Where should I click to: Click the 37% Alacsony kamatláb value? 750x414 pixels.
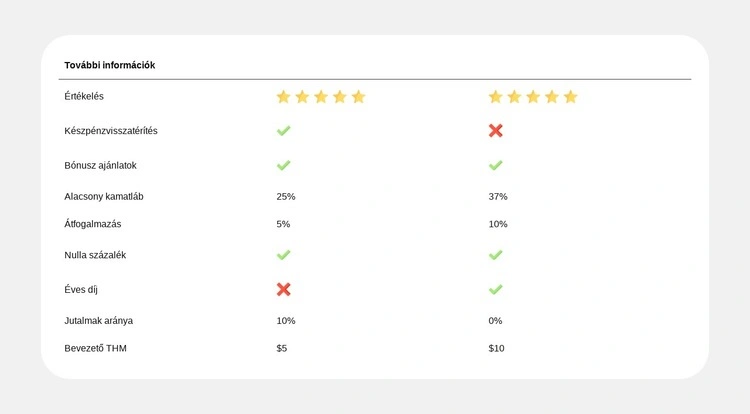498,196
